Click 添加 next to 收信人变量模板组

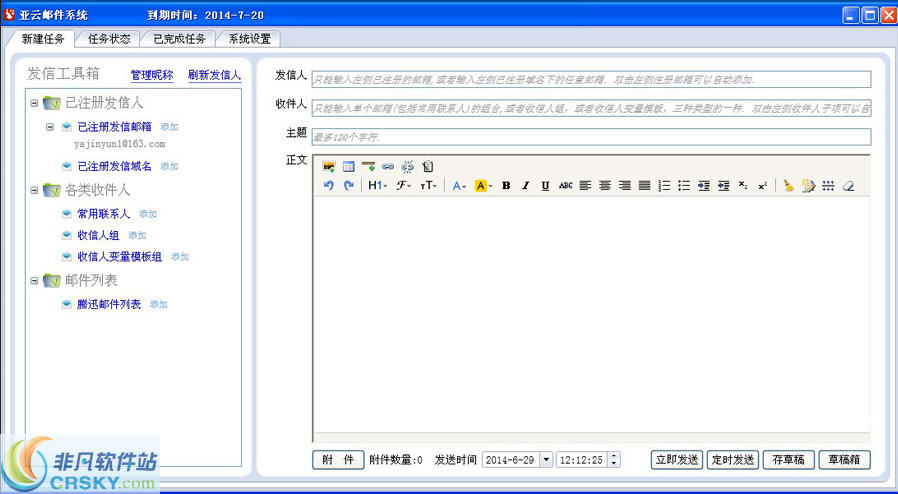(180, 257)
